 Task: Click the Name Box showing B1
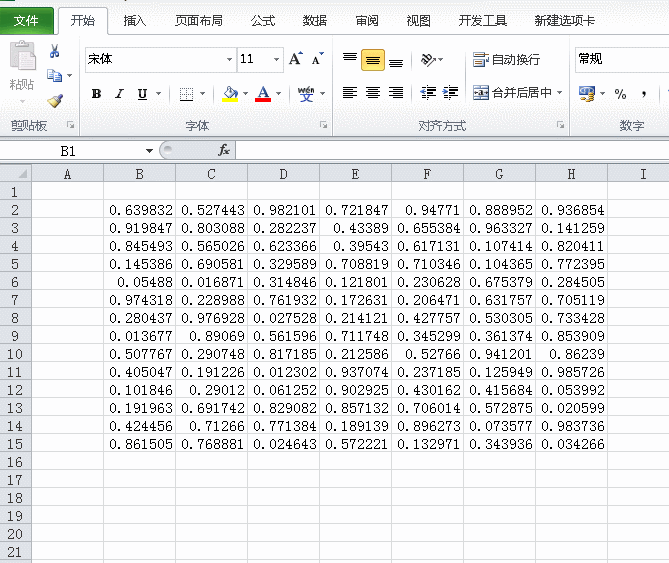[68, 151]
